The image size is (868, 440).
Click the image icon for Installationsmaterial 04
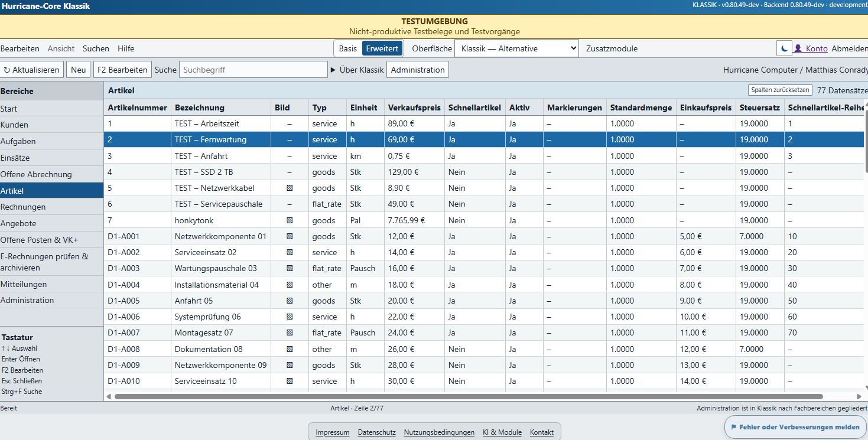(x=290, y=285)
